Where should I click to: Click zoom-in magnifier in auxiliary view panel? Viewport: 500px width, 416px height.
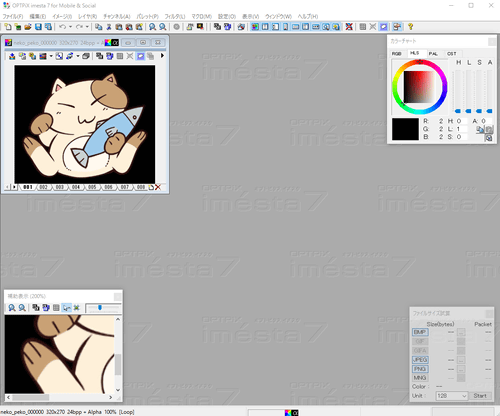tap(12, 308)
